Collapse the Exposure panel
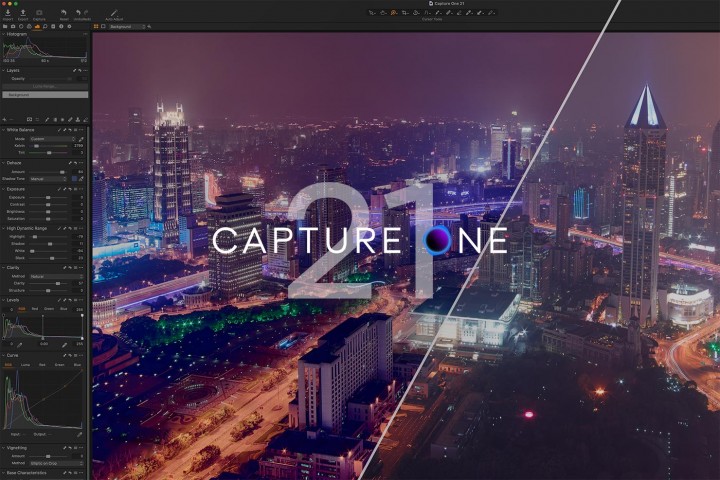The height and width of the screenshot is (480, 720). pyautogui.click(x=3, y=187)
